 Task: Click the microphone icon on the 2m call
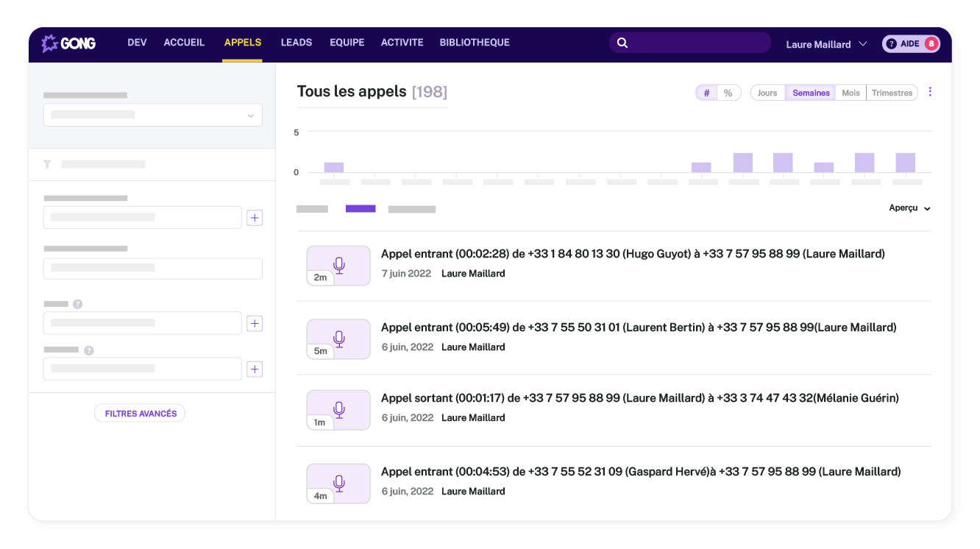click(x=338, y=265)
